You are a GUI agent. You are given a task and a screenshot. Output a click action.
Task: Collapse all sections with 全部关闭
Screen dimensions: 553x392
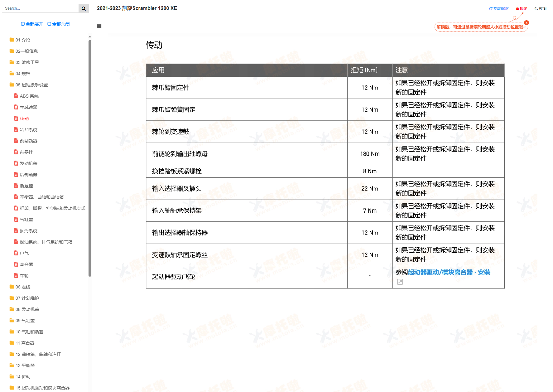tap(58, 24)
